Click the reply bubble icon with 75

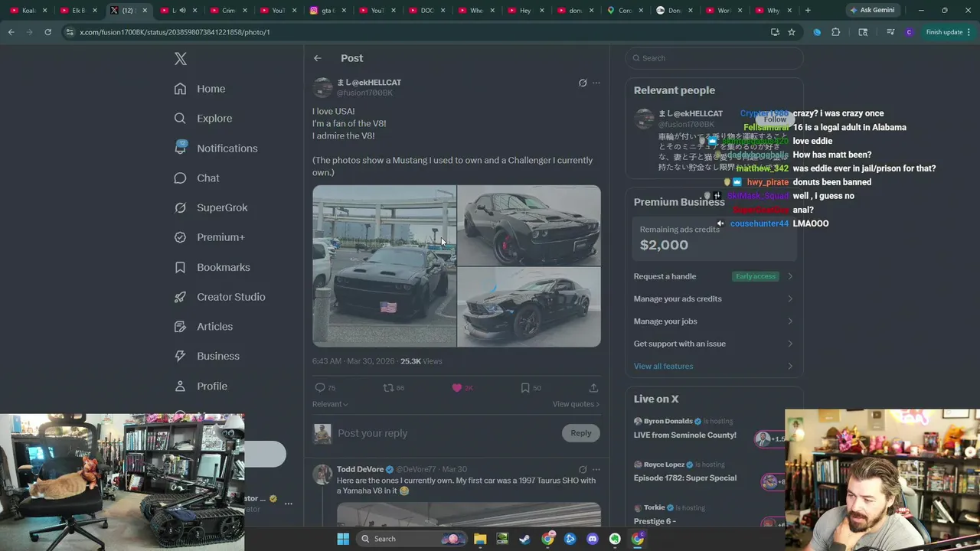[320, 388]
